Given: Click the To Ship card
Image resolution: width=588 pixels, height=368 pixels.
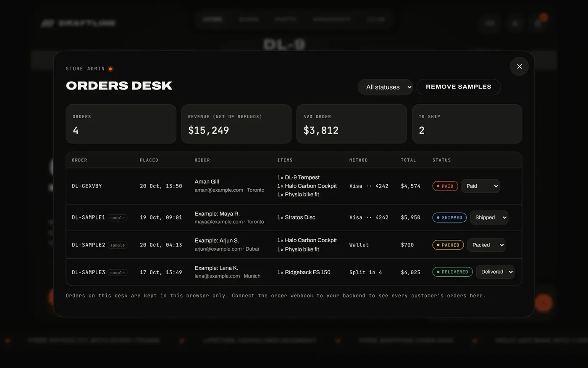Looking at the screenshot, I should click(467, 124).
